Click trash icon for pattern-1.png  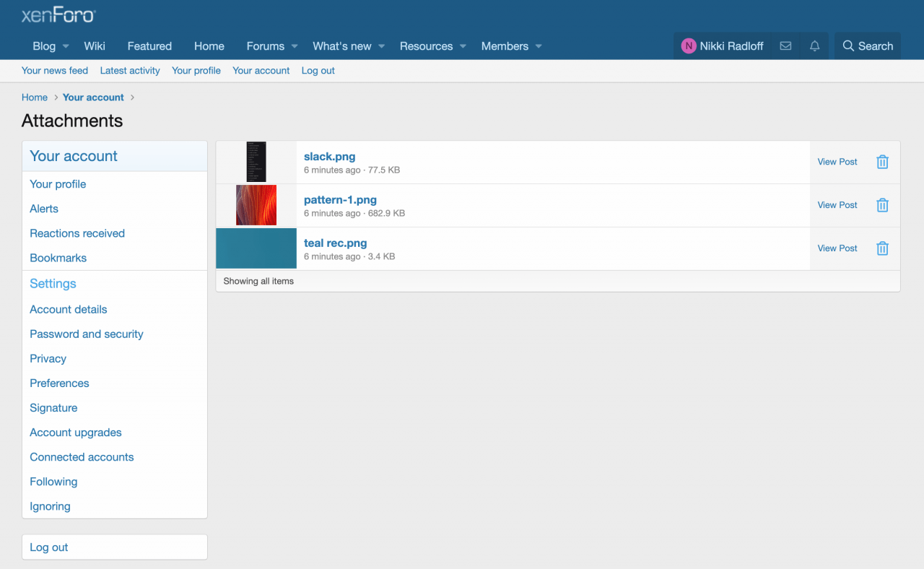click(882, 205)
